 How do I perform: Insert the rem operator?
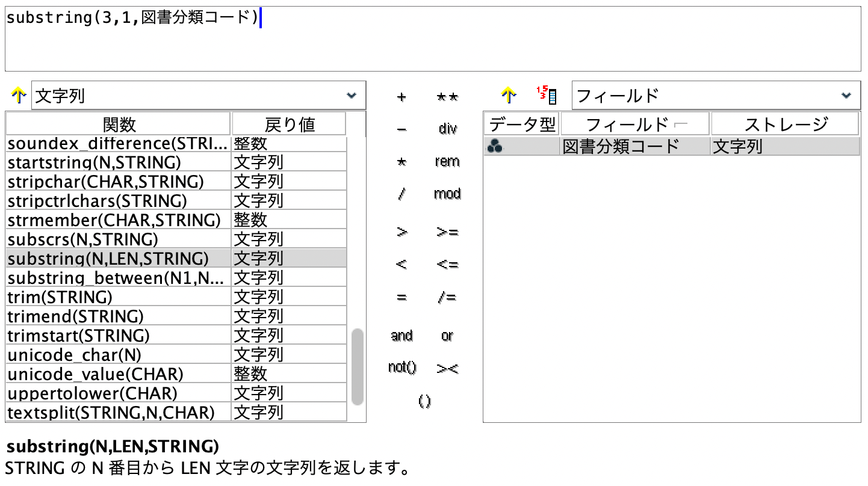[x=447, y=161]
